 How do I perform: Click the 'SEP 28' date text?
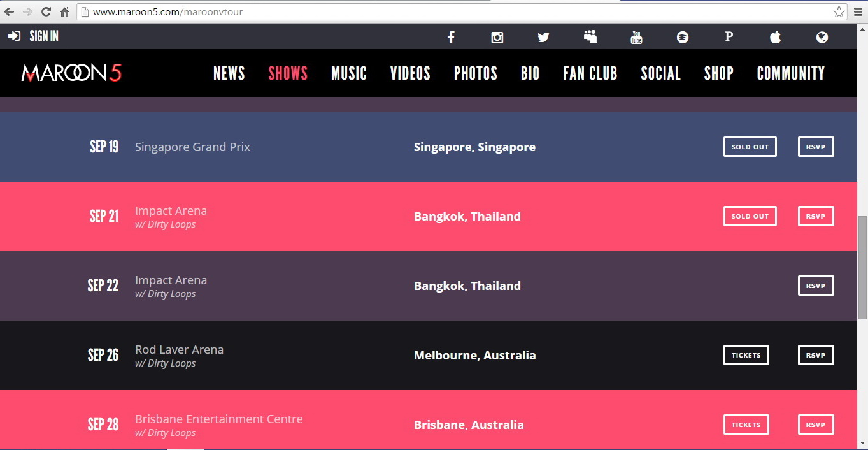pos(103,425)
